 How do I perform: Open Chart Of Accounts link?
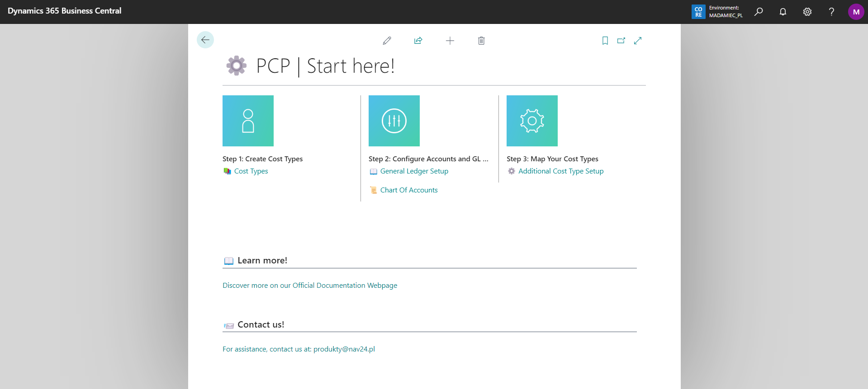[x=409, y=190]
